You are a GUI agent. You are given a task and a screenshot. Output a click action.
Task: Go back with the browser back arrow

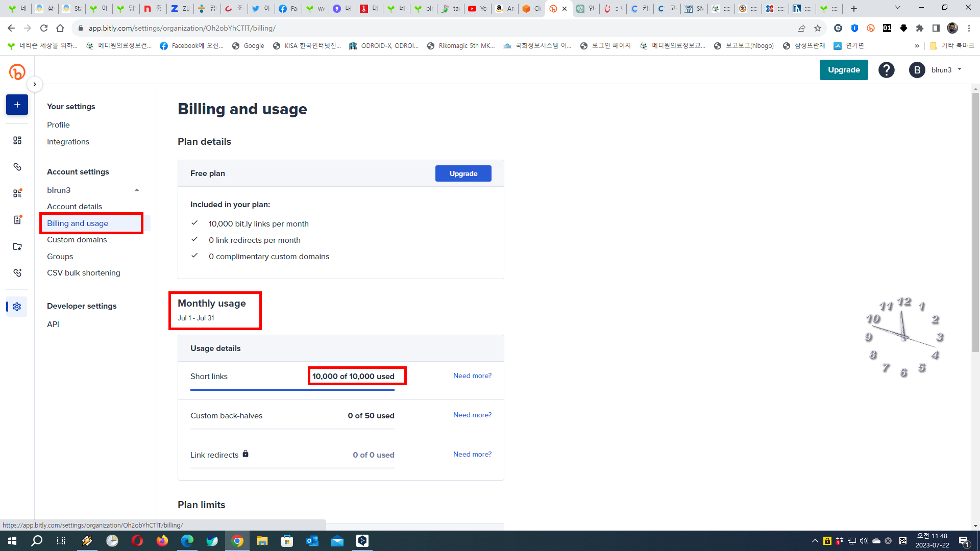pos(11,28)
